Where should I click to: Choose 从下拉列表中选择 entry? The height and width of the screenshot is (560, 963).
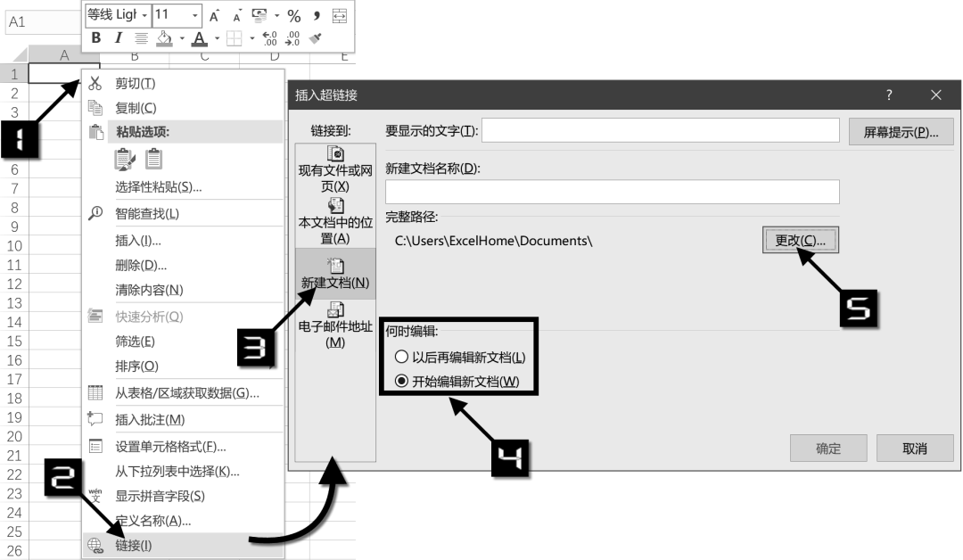click(x=183, y=471)
